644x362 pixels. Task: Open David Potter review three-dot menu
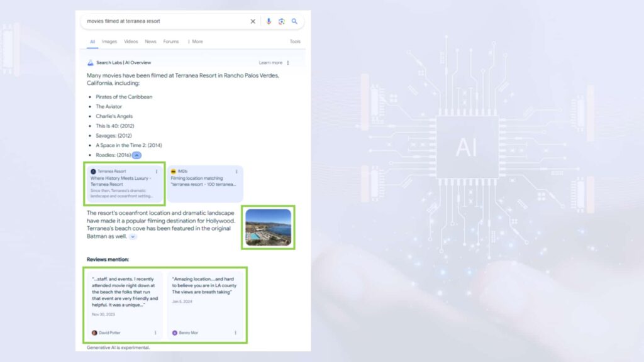tap(155, 333)
